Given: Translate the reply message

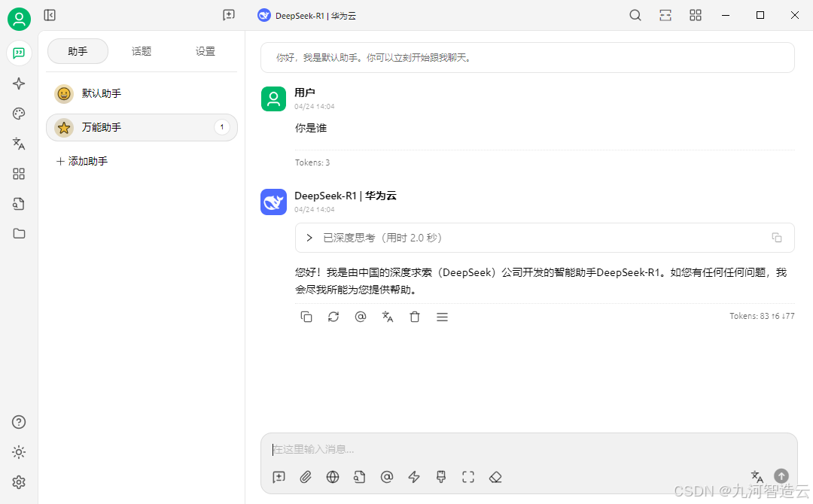Looking at the screenshot, I should pos(388,317).
